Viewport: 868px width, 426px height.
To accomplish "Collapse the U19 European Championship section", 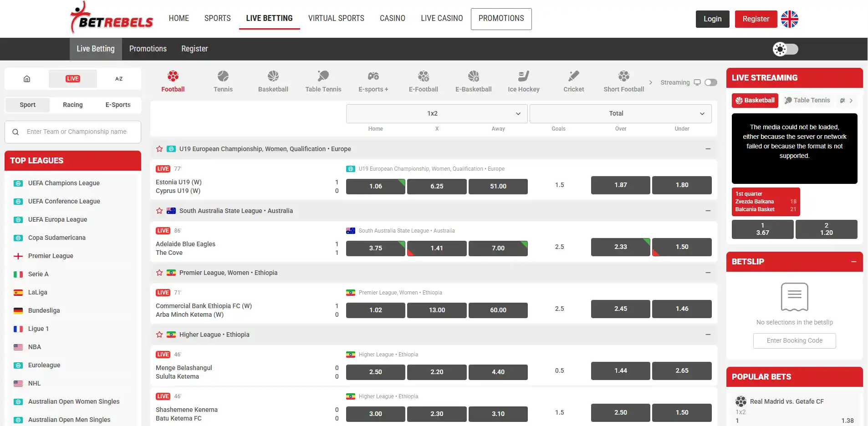I will [708, 149].
